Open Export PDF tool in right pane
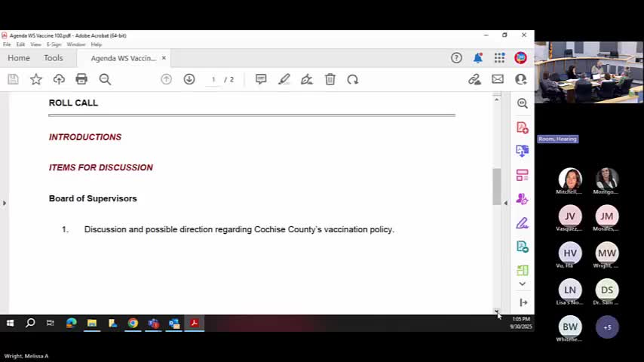Image resolution: width=644 pixels, height=362 pixels. (x=523, y=151)
